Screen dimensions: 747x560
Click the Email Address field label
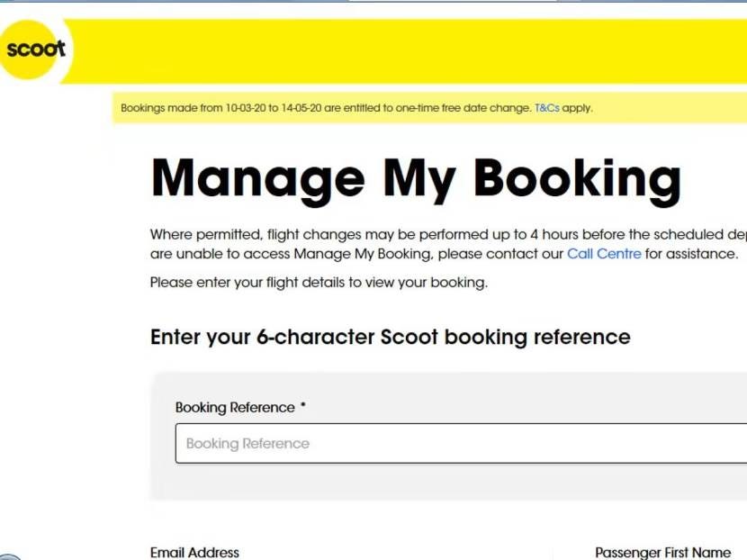pyautogui.click(x=194, y=552)
